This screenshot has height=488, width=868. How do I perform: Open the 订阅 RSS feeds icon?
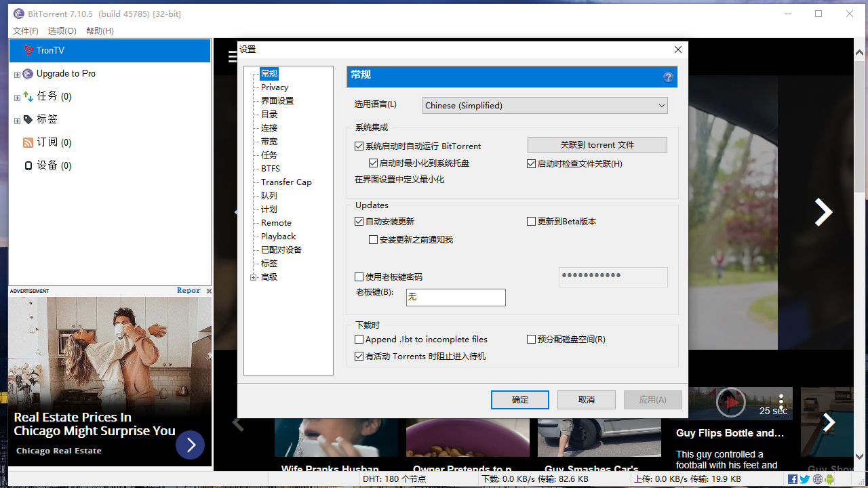click(x=28, y=142)
